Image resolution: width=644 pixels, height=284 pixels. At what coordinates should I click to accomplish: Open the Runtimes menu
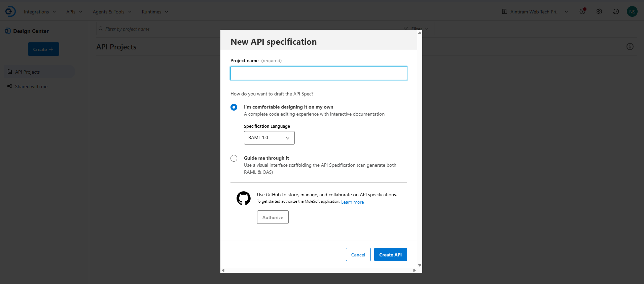[155, 12]
